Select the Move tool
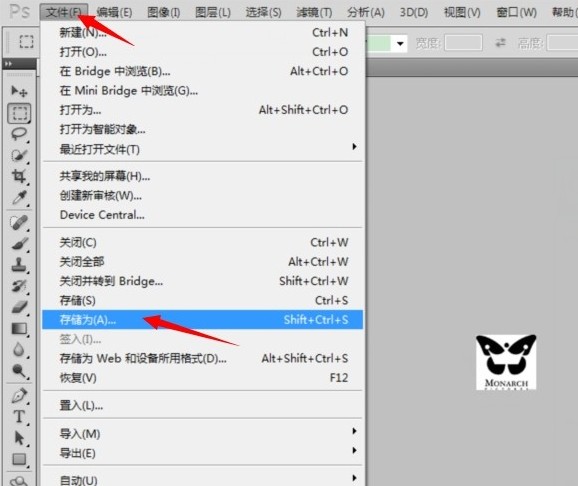 point(19,91)
